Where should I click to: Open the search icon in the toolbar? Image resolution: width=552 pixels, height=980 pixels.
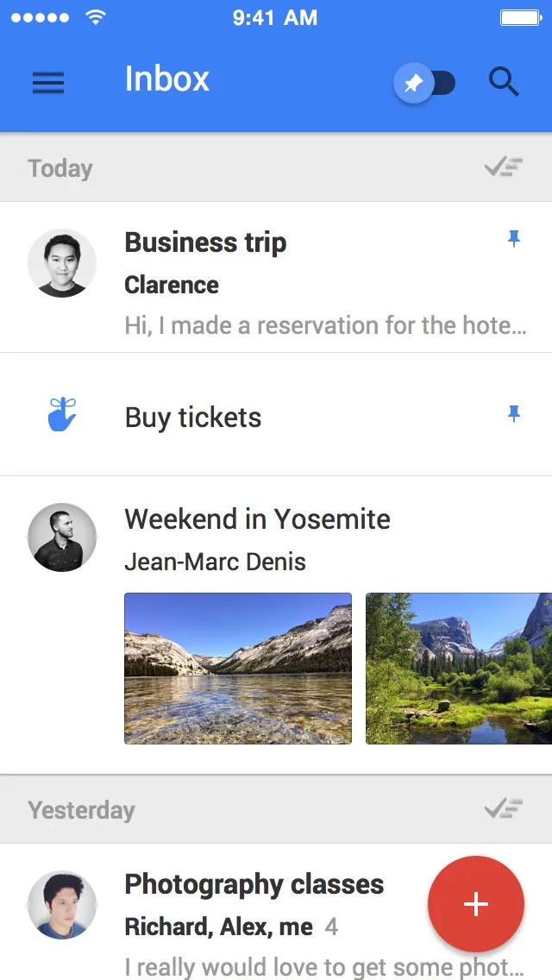tap(505, 82)
